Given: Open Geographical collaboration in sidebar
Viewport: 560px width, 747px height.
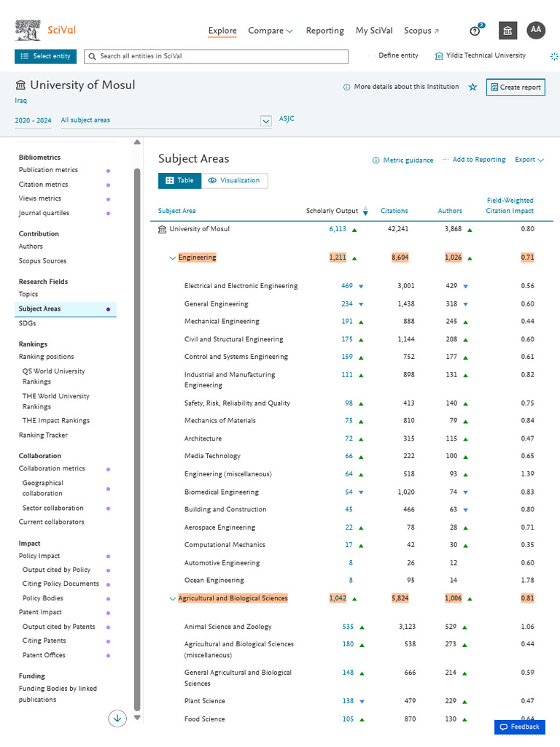Looking at the screenshot, I should (x=42, y=488).
